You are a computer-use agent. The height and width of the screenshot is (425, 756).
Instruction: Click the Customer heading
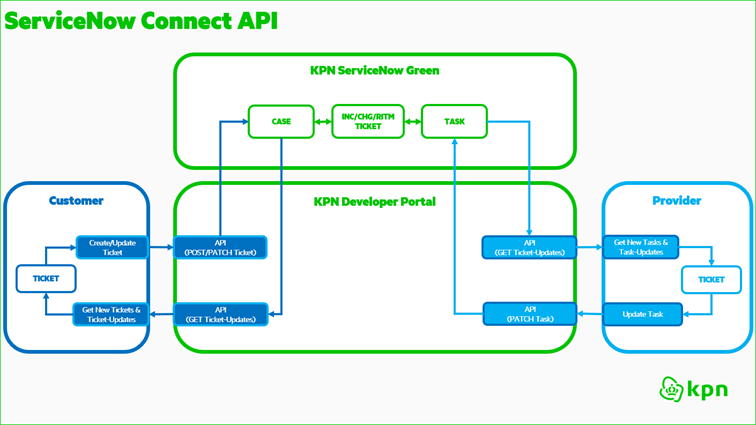coord(76,201)
